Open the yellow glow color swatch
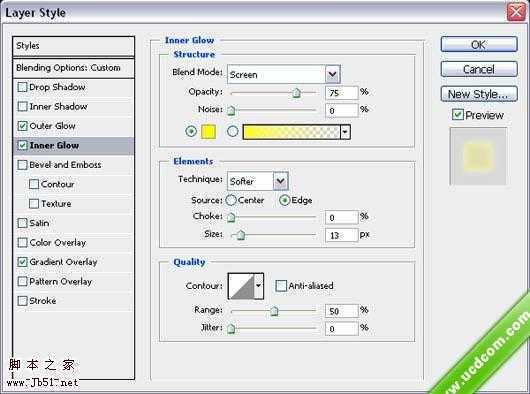The height and width of the screenshot is (394, 530). pos(209,132)
